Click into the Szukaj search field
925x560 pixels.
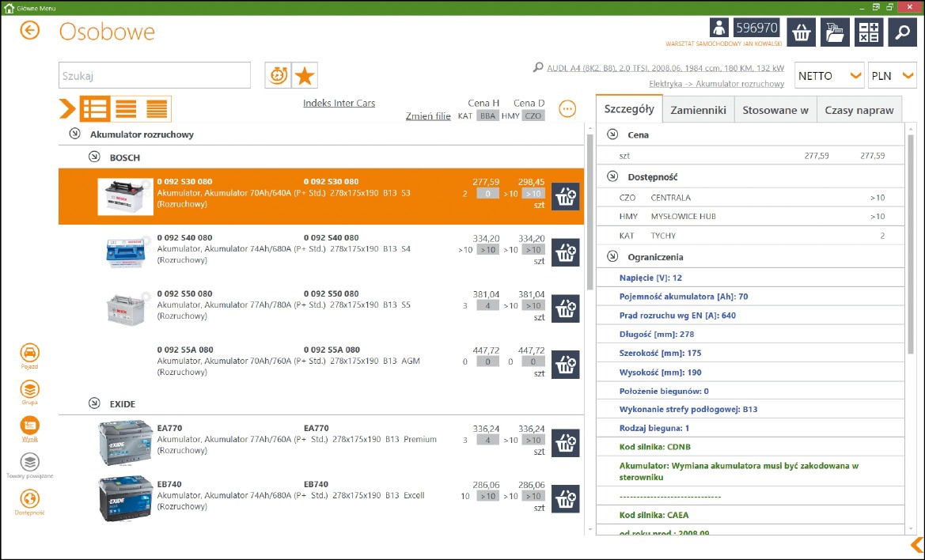point(154,76)
